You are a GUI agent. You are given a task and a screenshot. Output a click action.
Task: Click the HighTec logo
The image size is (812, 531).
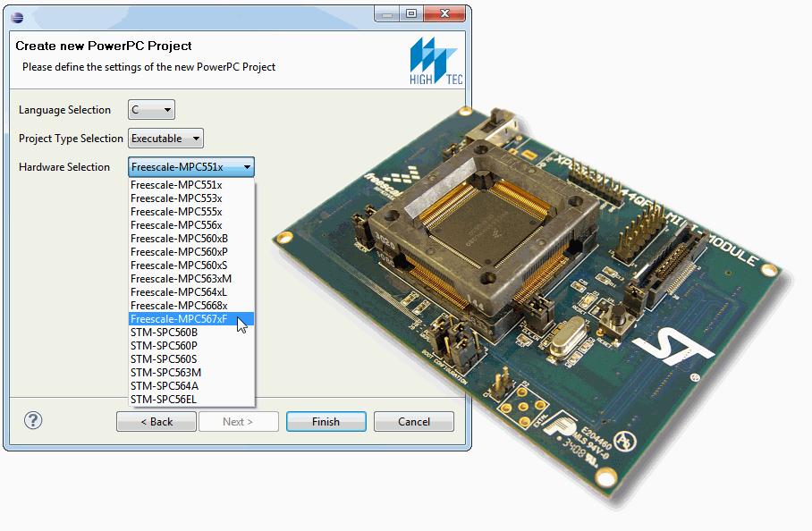tap(436, 61)
